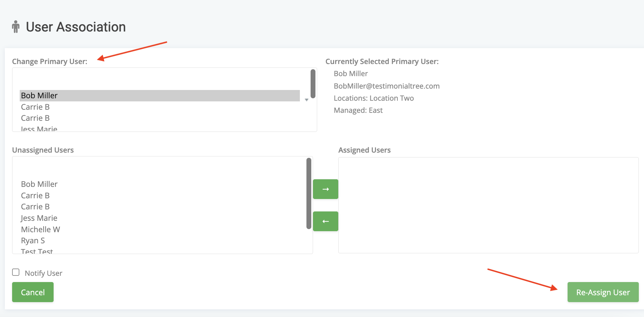Select Bob Miller in Change Primary User list

point(39,96)
